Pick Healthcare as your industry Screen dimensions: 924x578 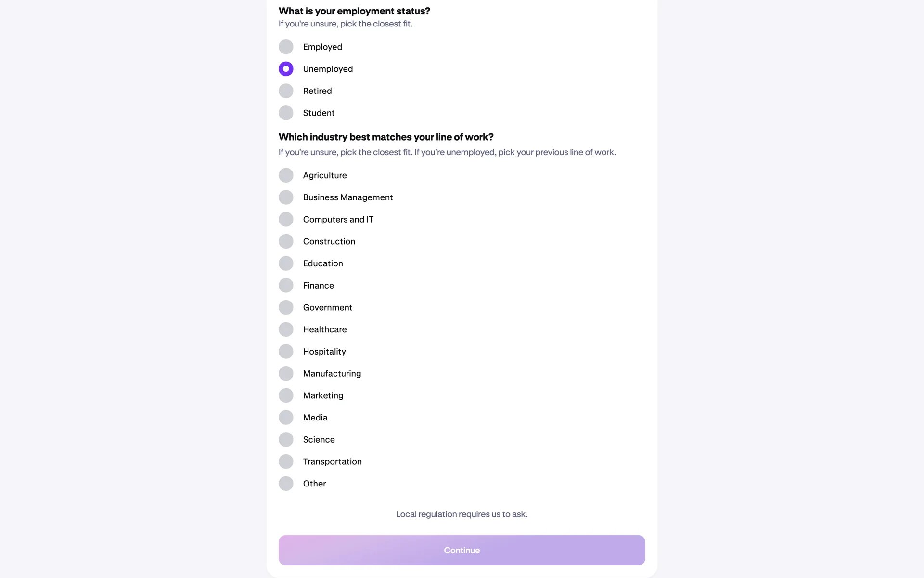point(286,329)
